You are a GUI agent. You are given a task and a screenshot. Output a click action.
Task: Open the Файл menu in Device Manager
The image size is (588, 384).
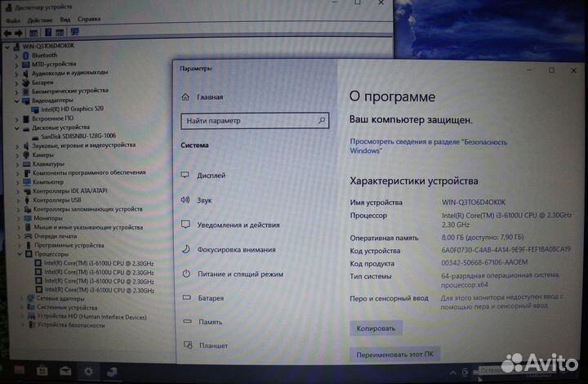13,20
